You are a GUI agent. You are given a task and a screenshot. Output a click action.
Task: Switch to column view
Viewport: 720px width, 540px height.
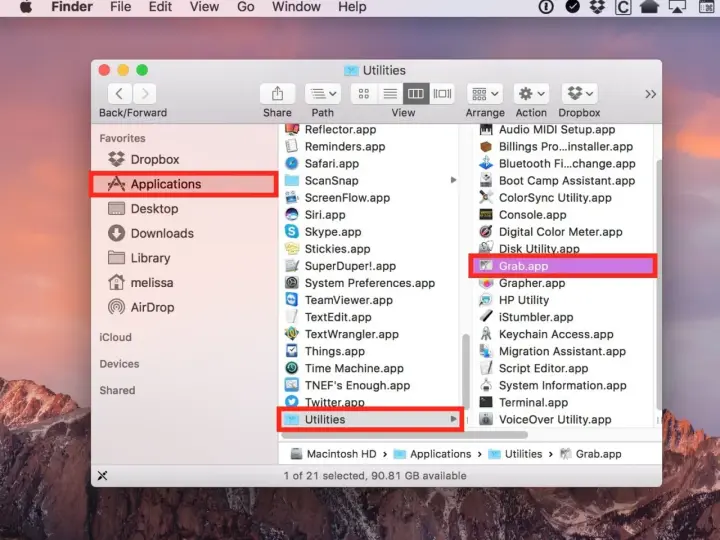416,94
